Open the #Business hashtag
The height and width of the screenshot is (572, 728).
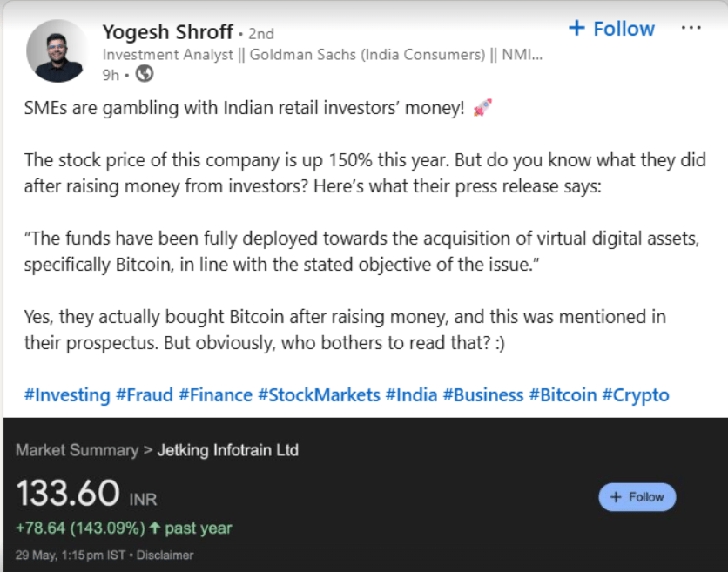(482, 395)
